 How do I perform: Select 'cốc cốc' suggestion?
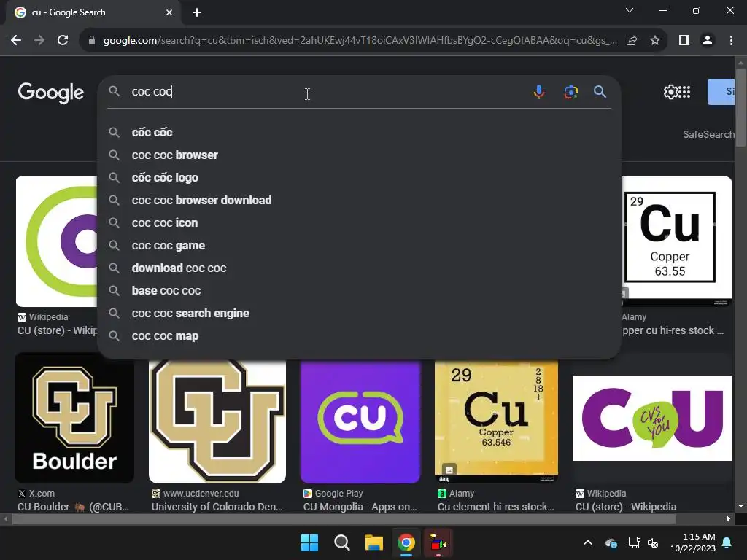click(x=359, y=133)
